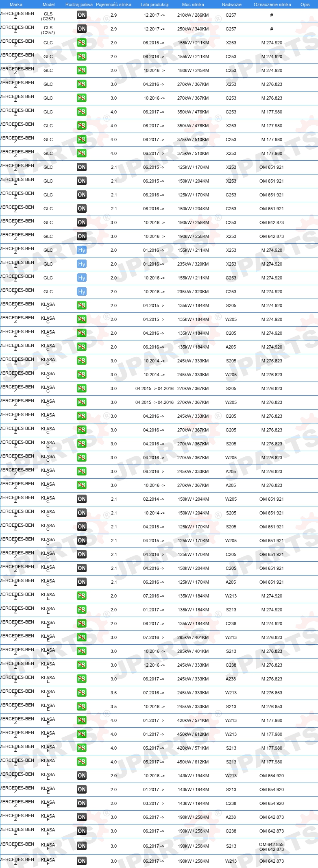Click OM 654.920 engine code in C238 row
The height and width of the screenshot is (868, 318).
pyautogui.click(x=272, y=803)
